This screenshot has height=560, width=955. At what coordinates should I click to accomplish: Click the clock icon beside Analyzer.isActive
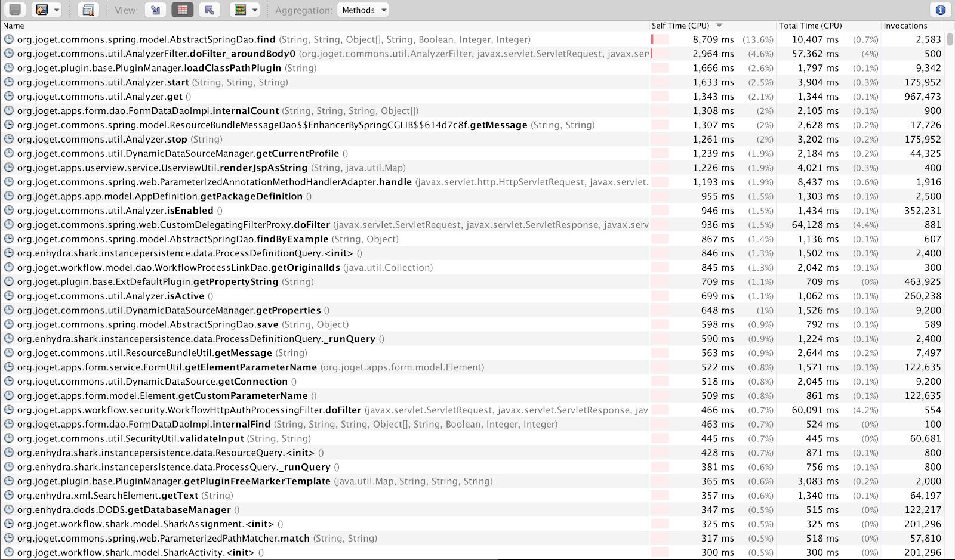[x=9, y=296]
